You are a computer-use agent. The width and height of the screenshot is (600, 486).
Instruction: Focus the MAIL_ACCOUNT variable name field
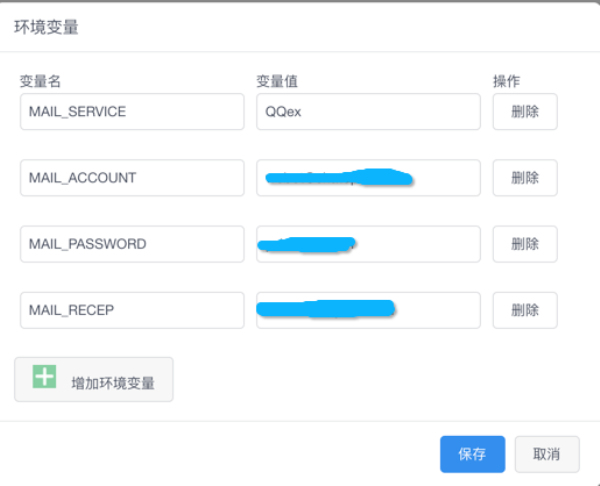tap(132, 178)
